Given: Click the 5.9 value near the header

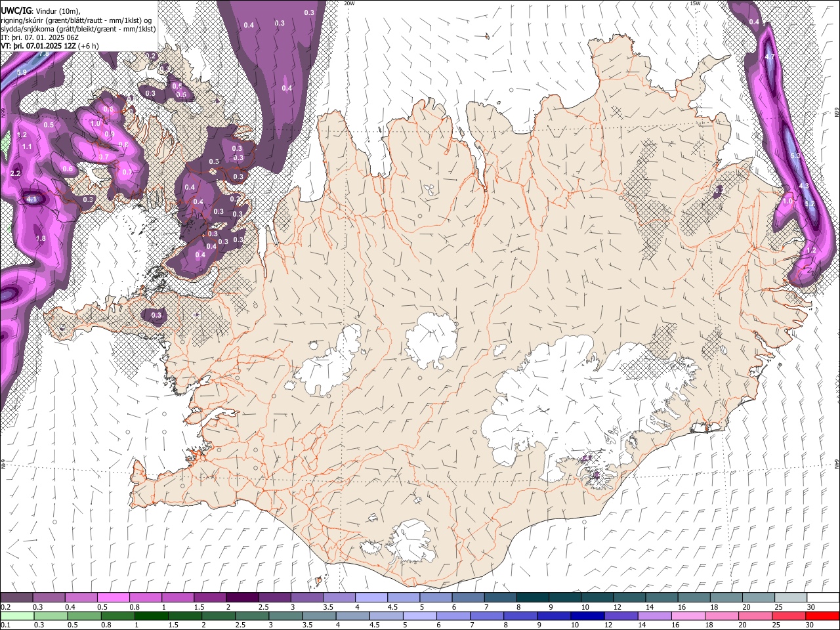Looking at the screenshot, I should point(22,72).
